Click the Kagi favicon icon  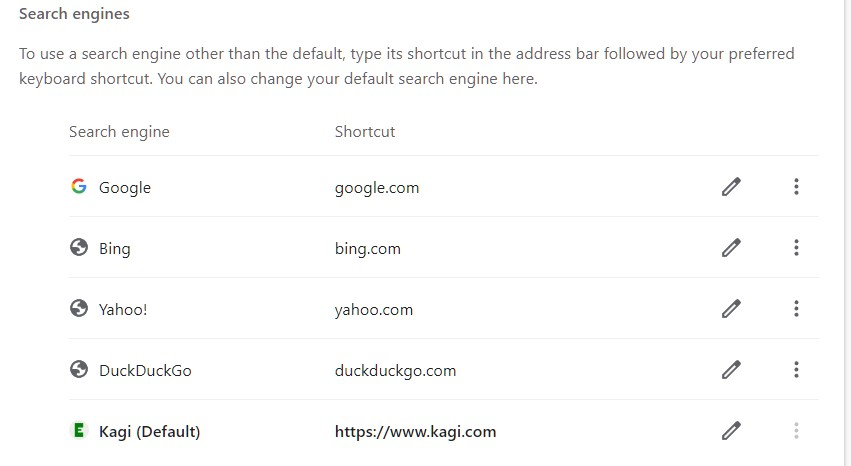[x=79, y=431]
